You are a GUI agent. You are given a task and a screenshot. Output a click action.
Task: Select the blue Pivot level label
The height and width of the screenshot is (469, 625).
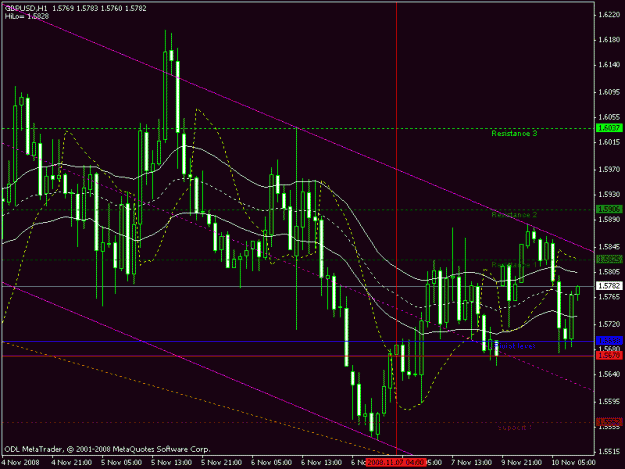pos(514,346)
